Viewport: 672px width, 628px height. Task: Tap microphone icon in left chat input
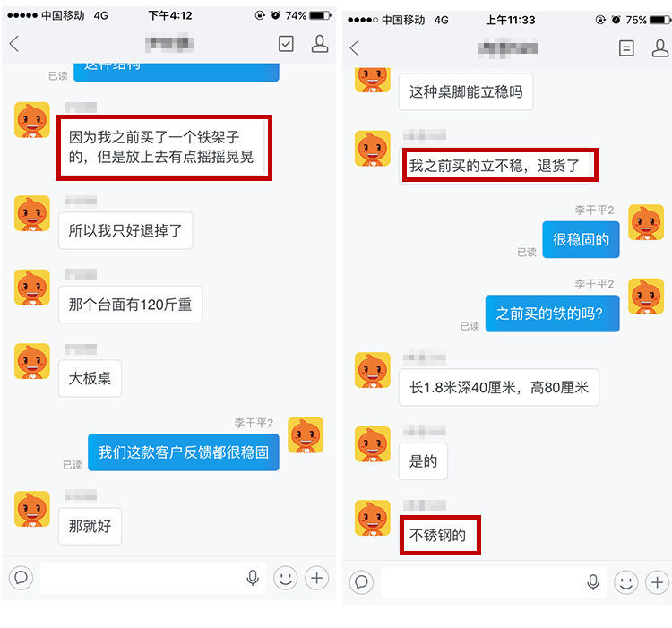click(x=253, y=578)
